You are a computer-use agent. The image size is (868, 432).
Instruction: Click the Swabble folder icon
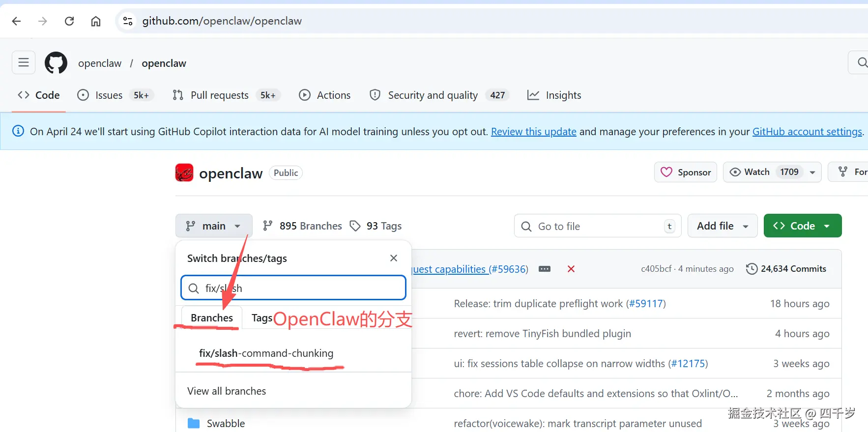click(x=194, y=423)
